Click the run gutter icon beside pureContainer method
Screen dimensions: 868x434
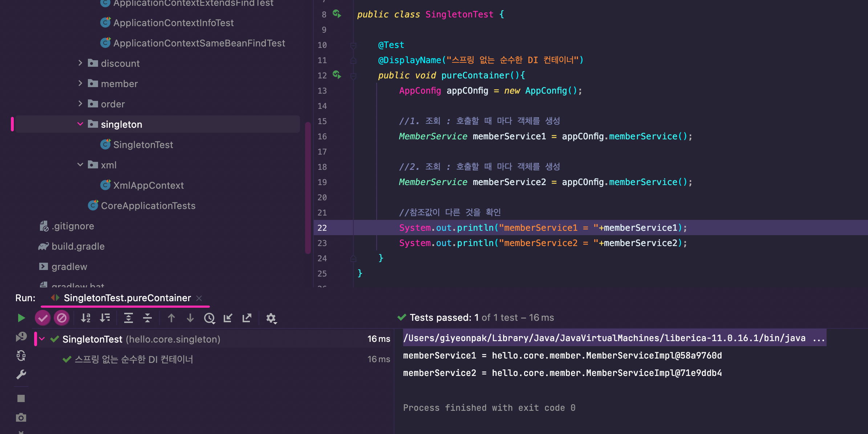[337, 75]
